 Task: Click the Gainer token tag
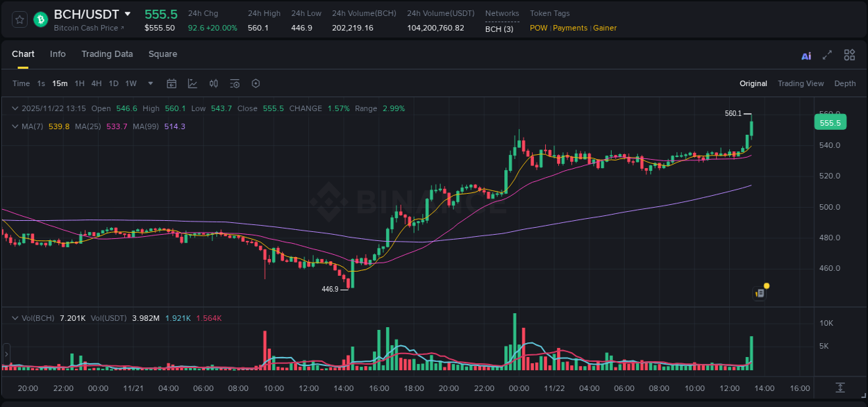[x=603, y=28]
